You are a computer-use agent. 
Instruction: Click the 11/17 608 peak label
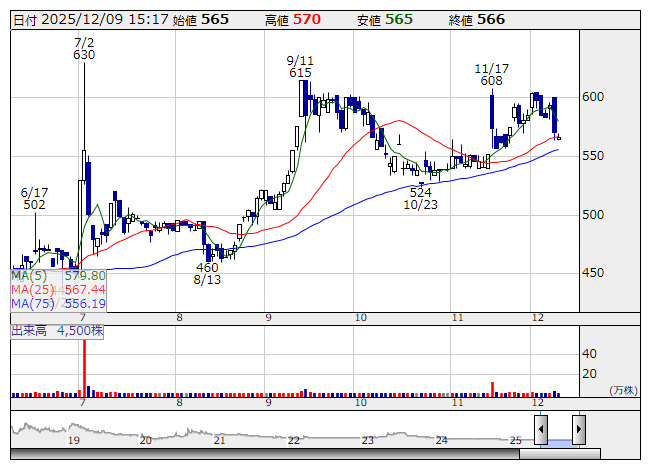click(490, 73)
